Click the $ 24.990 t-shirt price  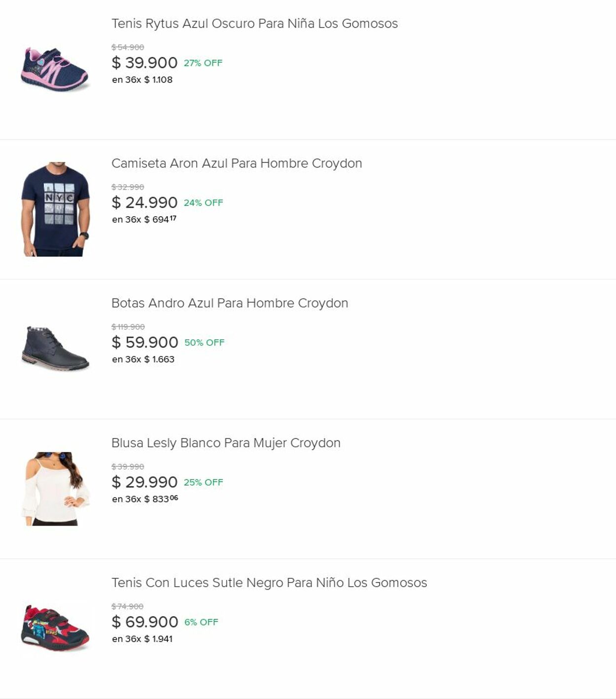click(144, 203)
